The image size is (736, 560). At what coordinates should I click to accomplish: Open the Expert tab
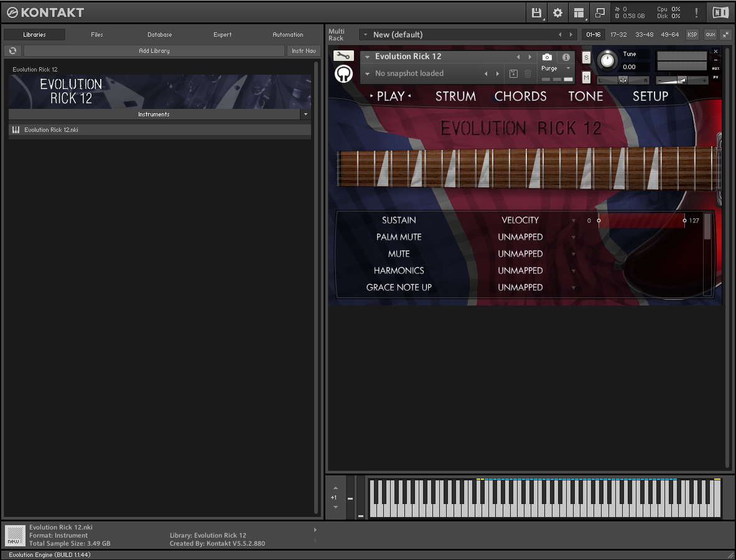223,35
